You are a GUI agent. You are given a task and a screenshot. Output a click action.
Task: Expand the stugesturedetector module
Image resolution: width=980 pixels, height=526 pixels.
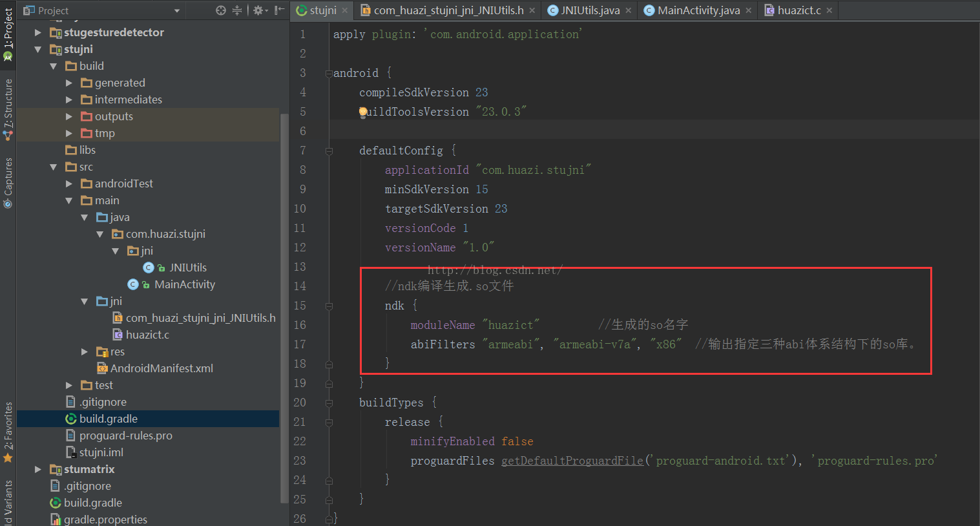[x=38, y=32]
